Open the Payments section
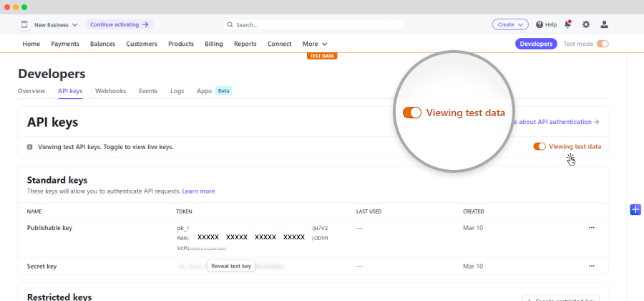Viewport: 644px width, 301px height. [65, 44]
